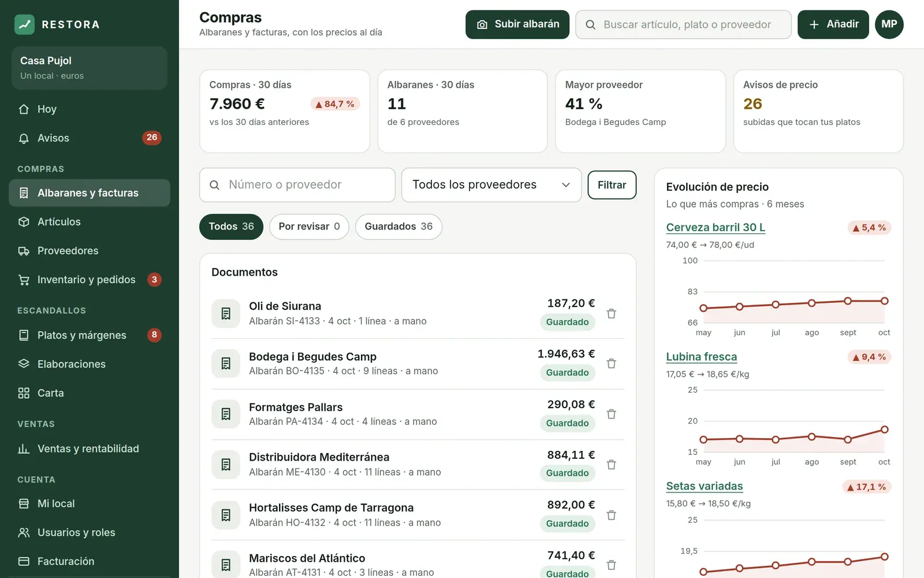Switch local via Casa Pujol selector
This screenshot has height=578, width=924.
[90, 68]
